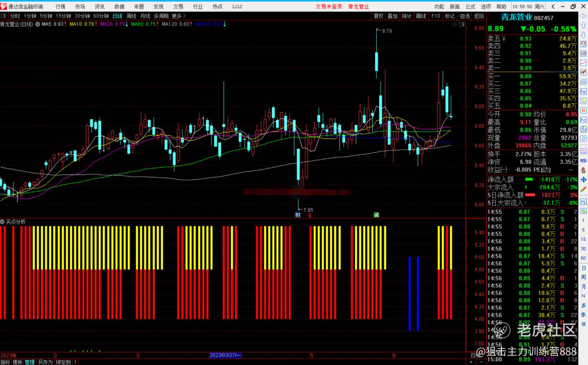
Task: Open the F10 company info icon
Action: pyautogui.click(x=584, y=91)
